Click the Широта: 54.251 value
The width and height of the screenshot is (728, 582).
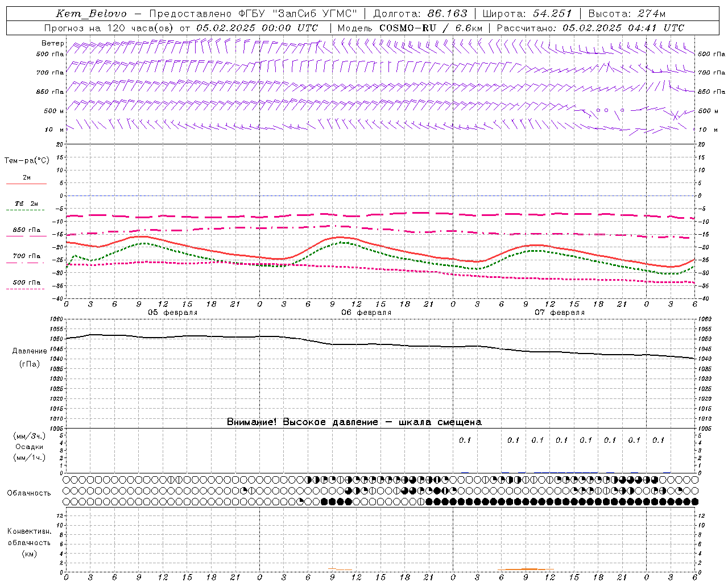[527, 14]
